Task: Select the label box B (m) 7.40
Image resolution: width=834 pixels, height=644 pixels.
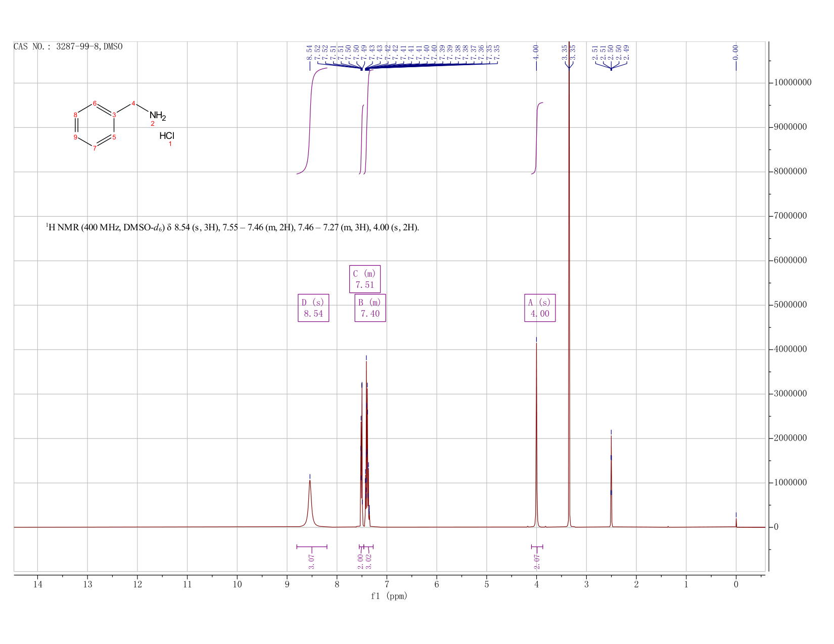Action: (370, 308)
